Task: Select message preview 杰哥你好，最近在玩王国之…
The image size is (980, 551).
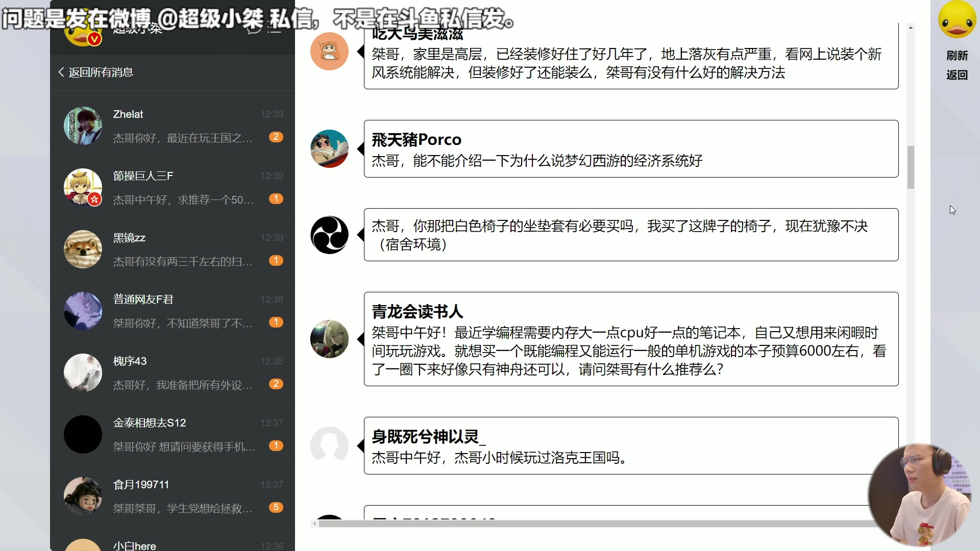Action: click(183, 138)
